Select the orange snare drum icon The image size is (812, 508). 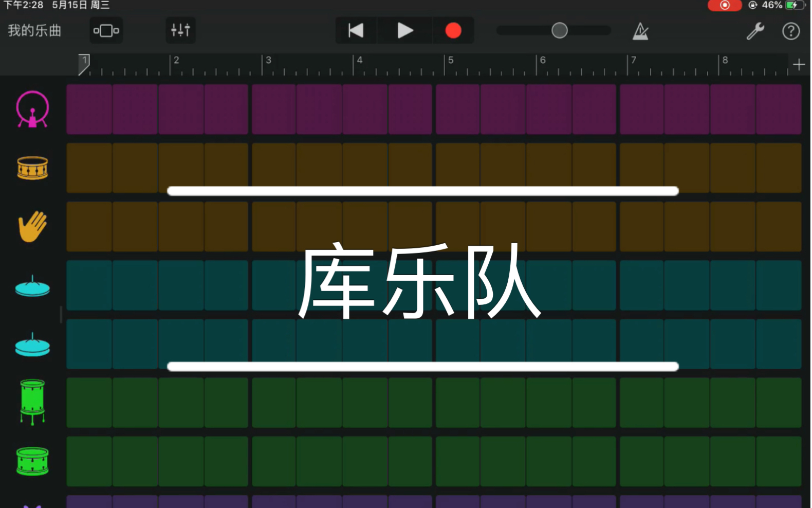[32, 168]
